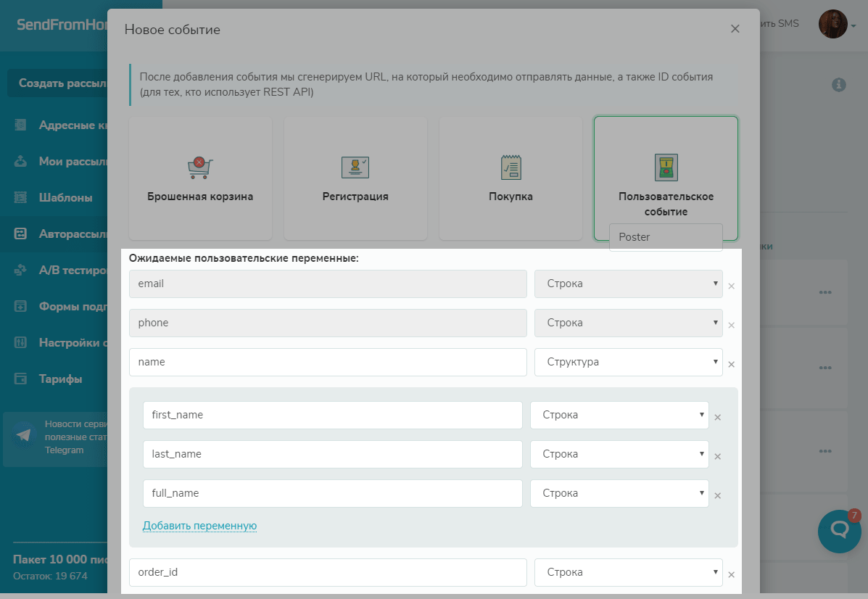Delete the full_name variable with its X
The width and height of the screenshot is (868, 599).
coord(717,496)
